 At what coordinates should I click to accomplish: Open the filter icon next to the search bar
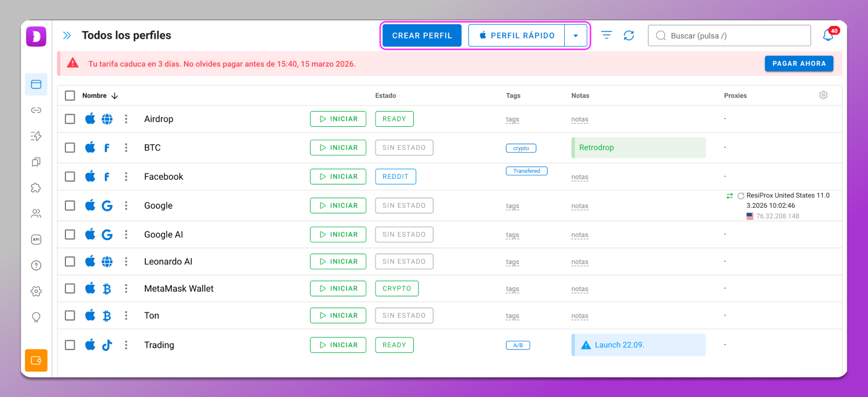[x=606, y=35]
